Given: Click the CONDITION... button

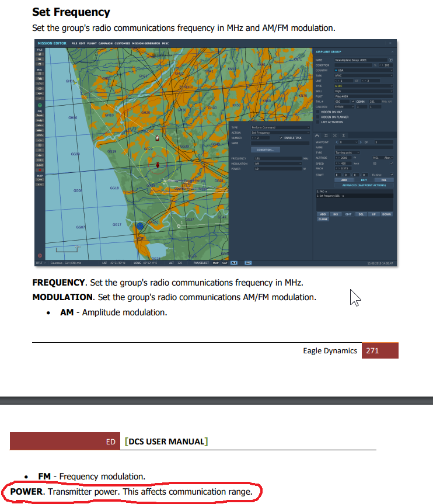Looking at the screenshot, I should click(266, 150).
